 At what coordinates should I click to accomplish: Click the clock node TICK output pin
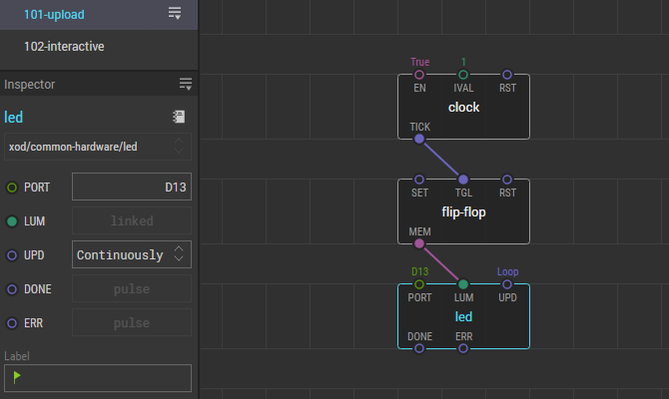click(419, 139)
